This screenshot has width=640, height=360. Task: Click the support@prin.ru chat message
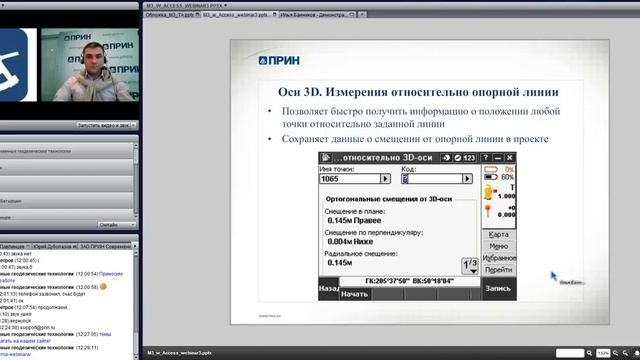(38, 327)
